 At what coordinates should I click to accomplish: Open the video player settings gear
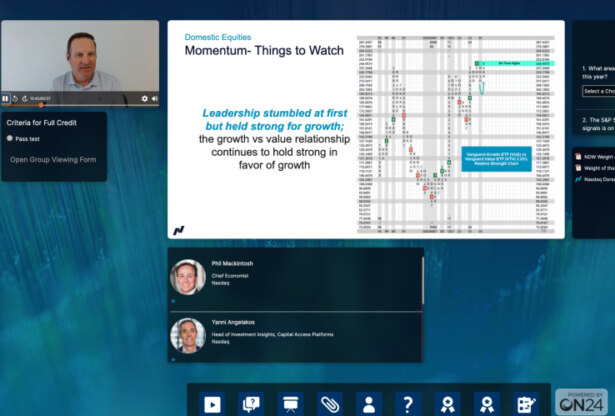click(x=145, y=99)
